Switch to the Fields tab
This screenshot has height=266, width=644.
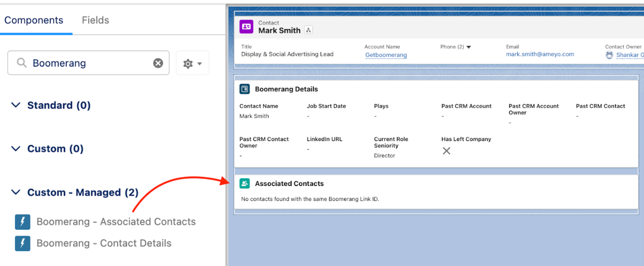coord(95,20)
